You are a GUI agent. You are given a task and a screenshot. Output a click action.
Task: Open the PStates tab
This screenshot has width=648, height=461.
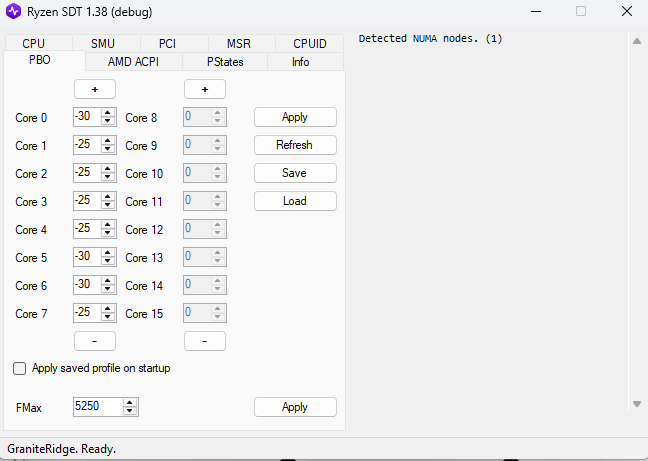click(225, 62)
